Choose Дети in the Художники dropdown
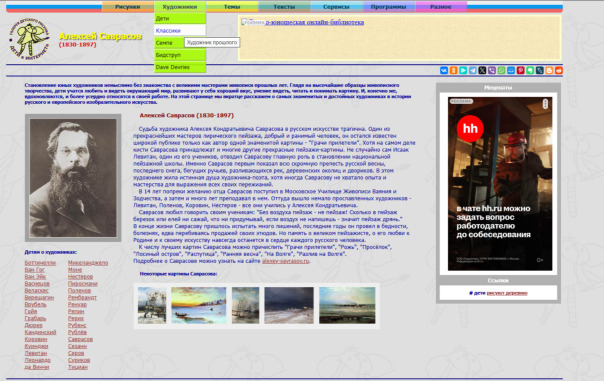 coord(180,18)
